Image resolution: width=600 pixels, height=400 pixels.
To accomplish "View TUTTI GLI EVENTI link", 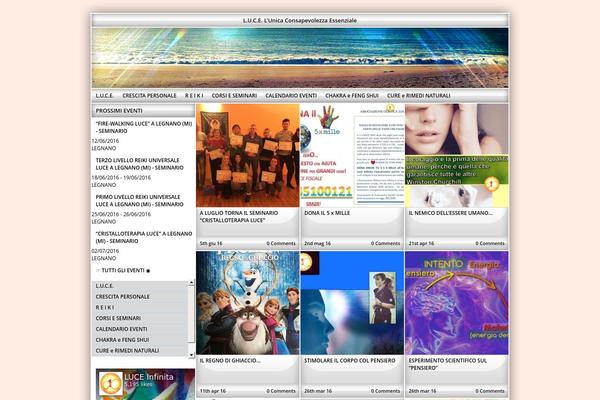I will click(123, 270).
